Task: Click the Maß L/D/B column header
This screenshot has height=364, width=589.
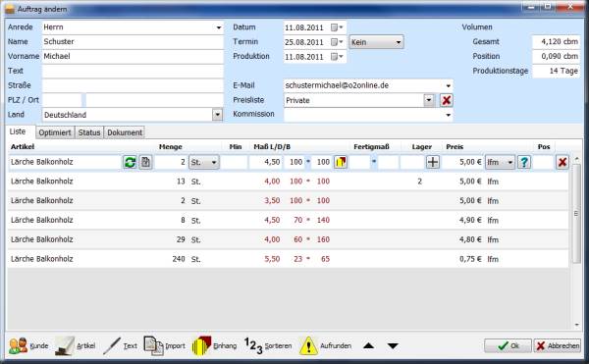Action: 272,147
